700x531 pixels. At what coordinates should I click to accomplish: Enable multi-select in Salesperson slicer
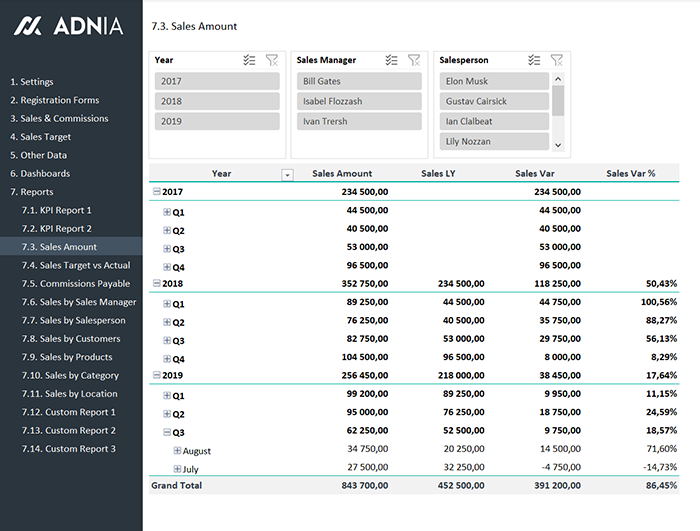point(534,60)
